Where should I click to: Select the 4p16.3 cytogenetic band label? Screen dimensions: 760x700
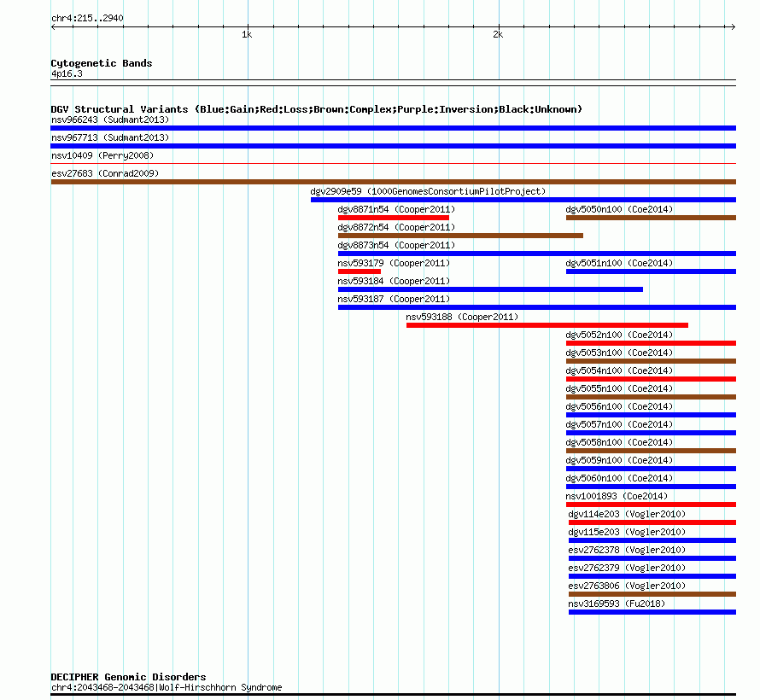pyautogui.click(x=67, y=73)
